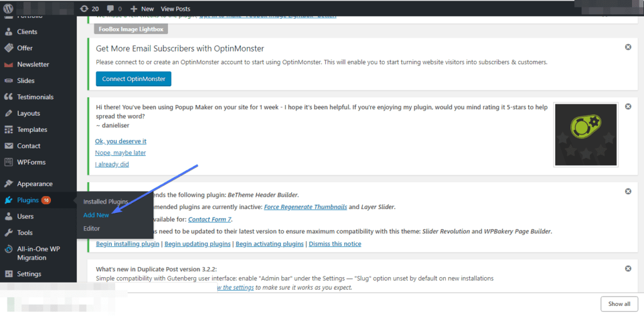Click the Show all button
Viewport: 644px width, 316px height.
click(x=619, y=304)
